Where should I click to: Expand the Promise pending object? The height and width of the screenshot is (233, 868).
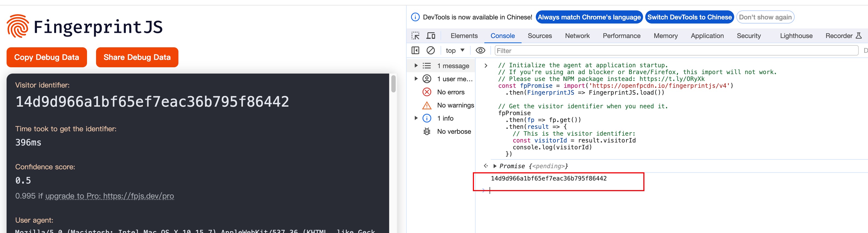point(495,166)
